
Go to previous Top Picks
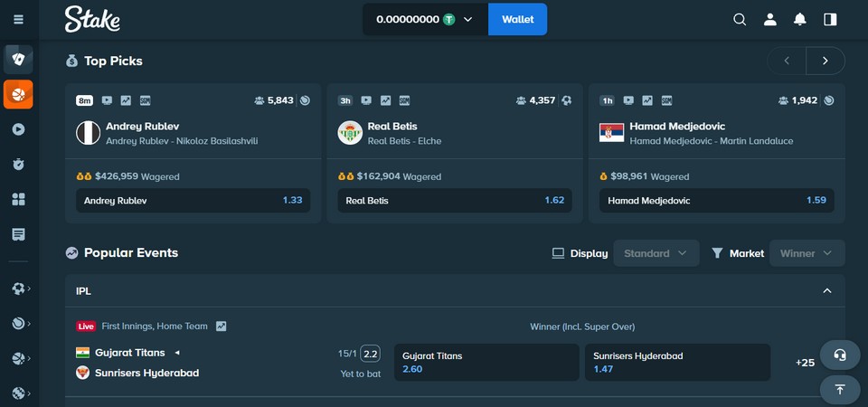[787, 61]
